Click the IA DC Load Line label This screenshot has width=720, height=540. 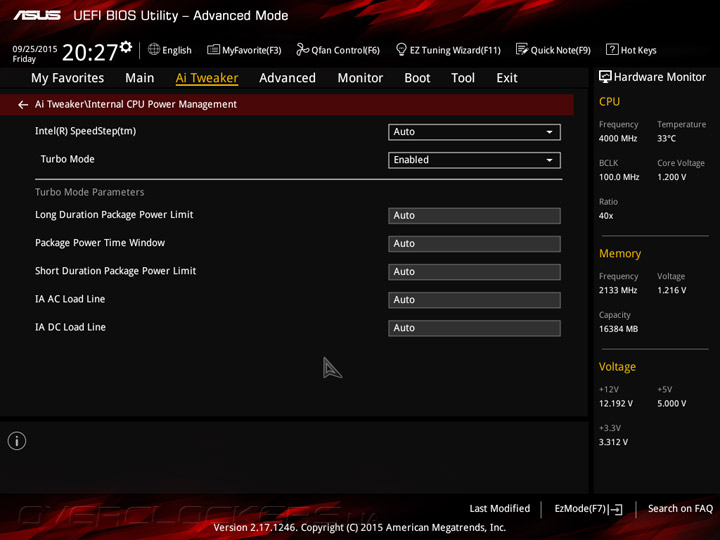click(x=70, y=327)
